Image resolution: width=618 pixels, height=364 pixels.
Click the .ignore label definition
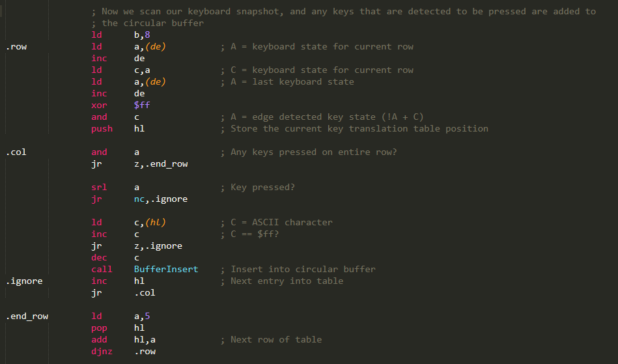[x=24, y=281]
